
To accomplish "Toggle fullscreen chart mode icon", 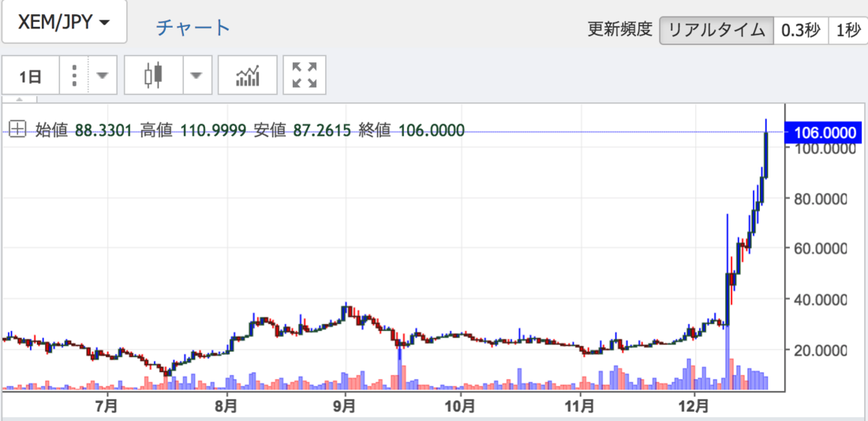I will tap(305, 75).
